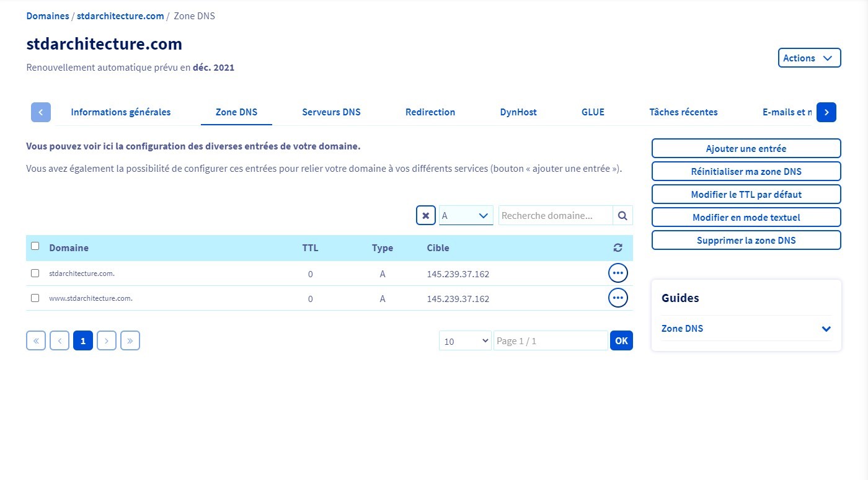Focus the Recherche domaine search field

[x=555, y=216]
